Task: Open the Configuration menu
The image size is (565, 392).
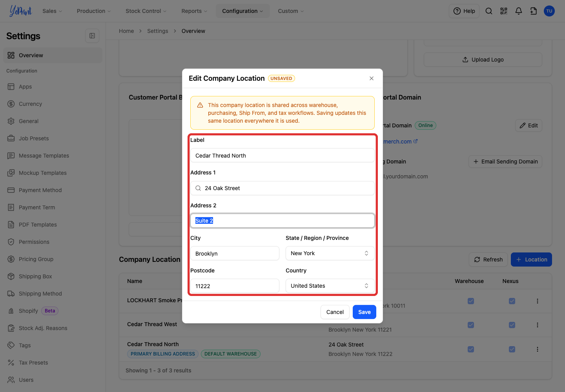Action: (242, 11)
